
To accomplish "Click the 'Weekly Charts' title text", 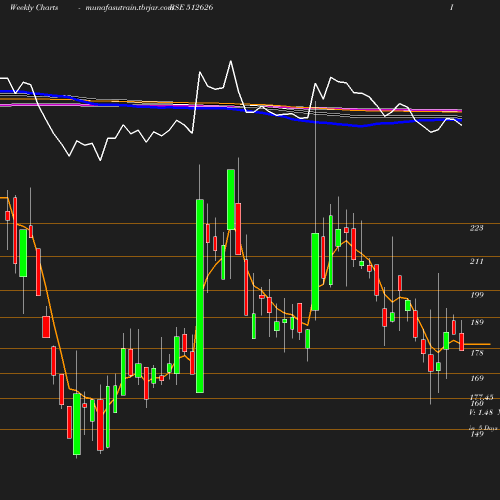I will pos(34,8).
